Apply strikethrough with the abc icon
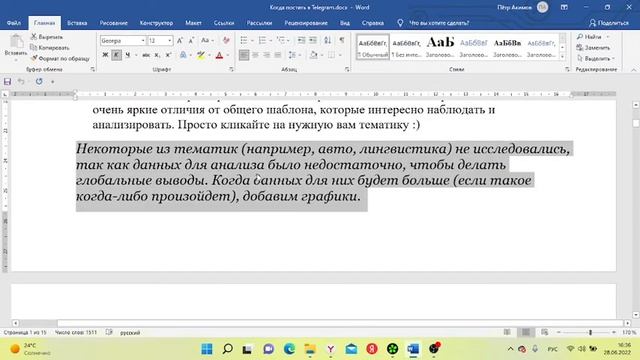640x360 pixels. pos(146,55)
